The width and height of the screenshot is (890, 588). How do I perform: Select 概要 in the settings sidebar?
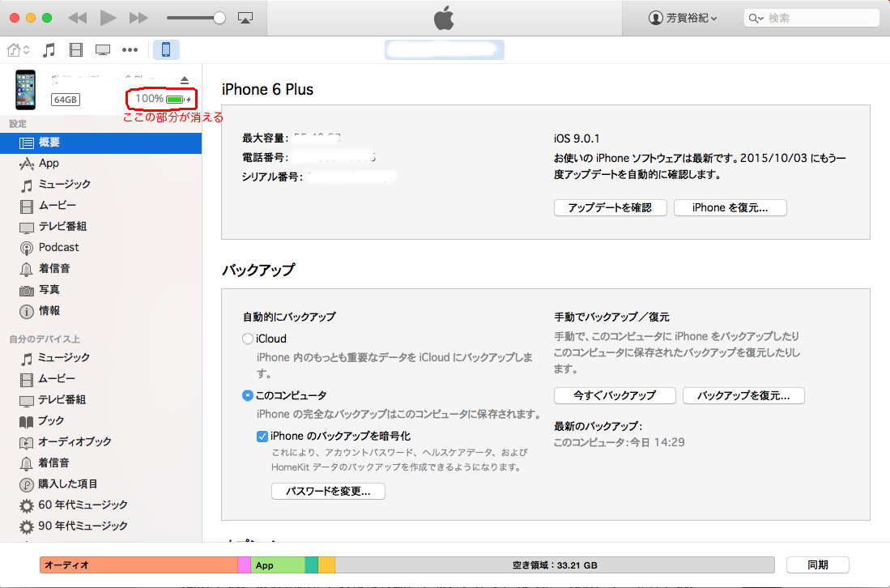101,143
